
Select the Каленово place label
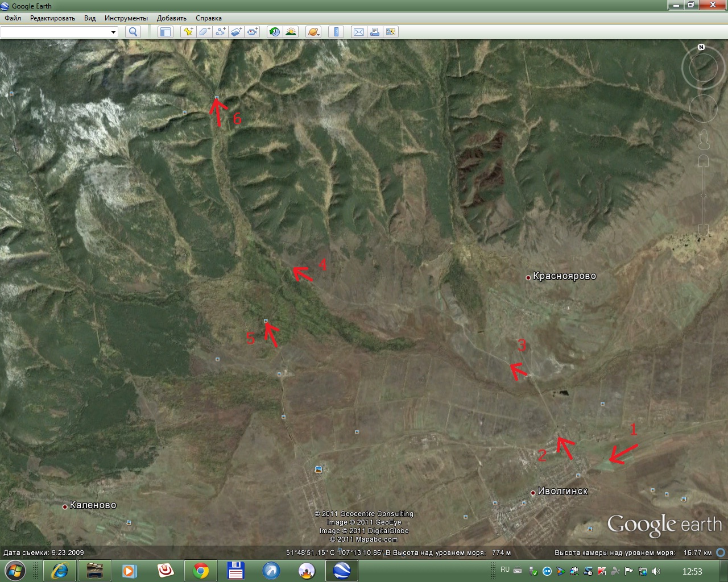[93, 505]
